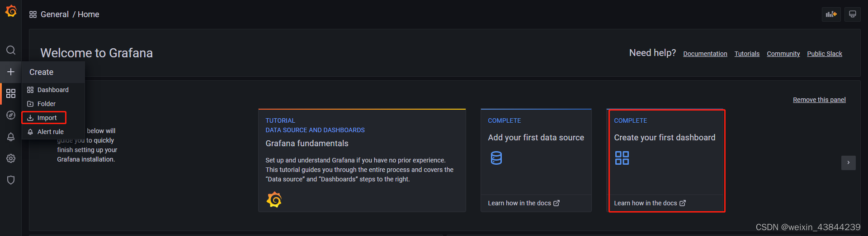Toggle the cycle view mode monitor icon
This screenshot has width=868, height=236.
[852, 14]
